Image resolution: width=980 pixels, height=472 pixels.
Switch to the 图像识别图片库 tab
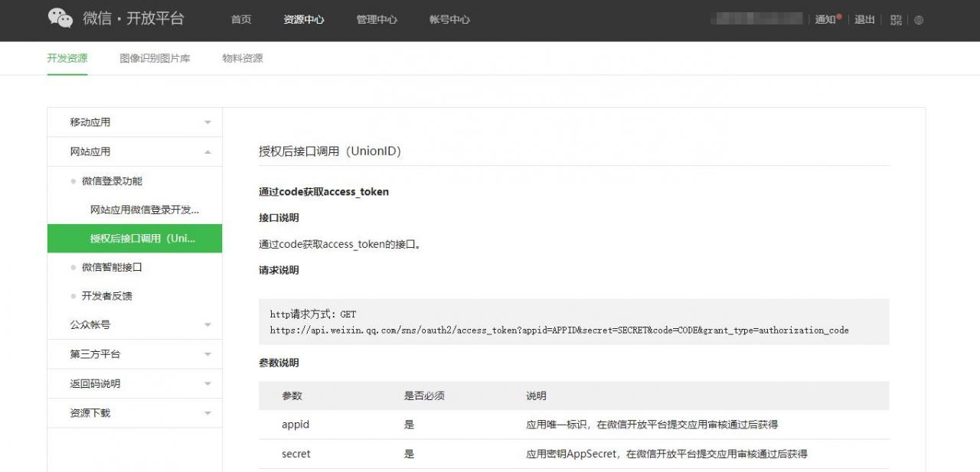click(155, 58)
